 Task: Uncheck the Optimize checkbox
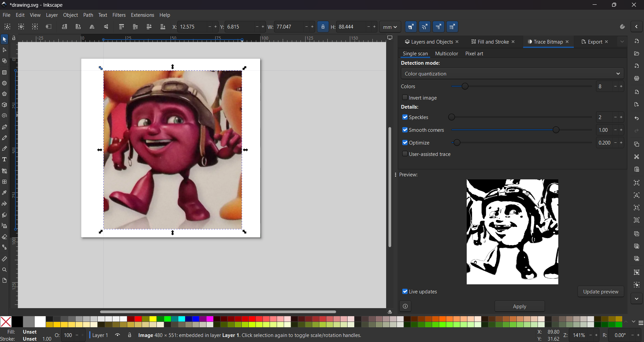(x=405, y=142)
